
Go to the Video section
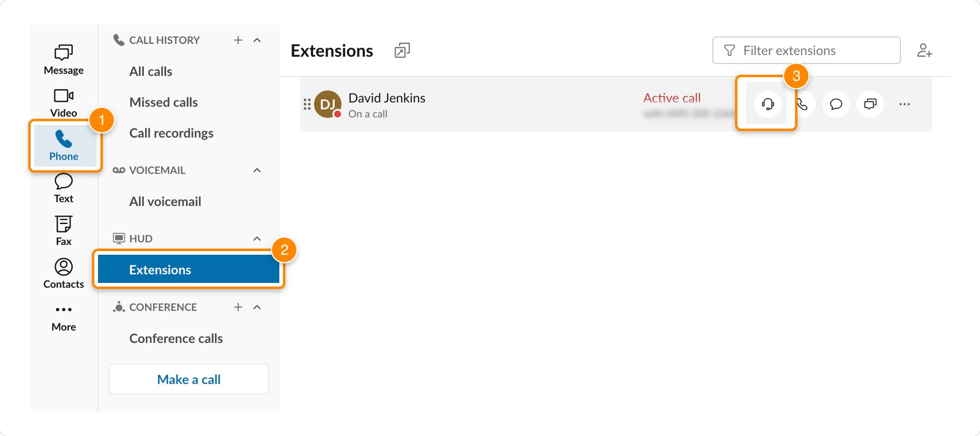pos(64,102)
